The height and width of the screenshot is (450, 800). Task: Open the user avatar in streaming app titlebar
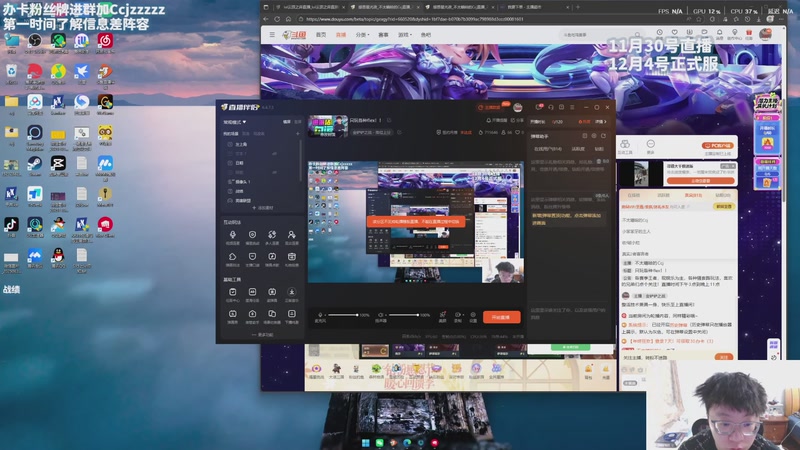point(518,107)
